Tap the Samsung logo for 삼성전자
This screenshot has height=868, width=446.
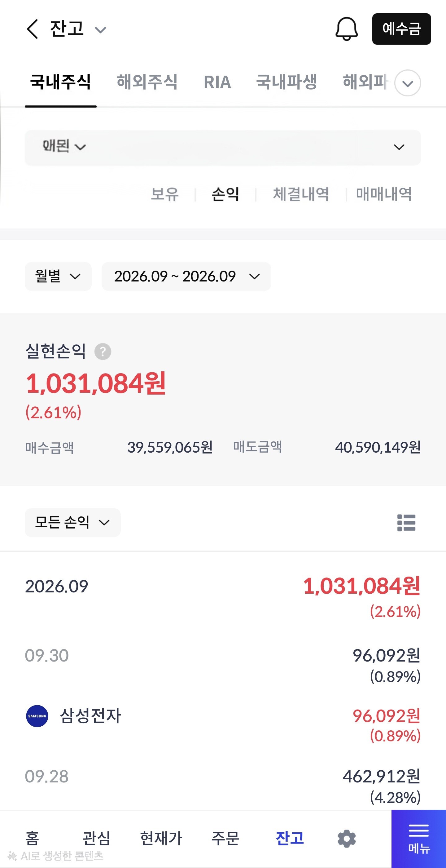click(37, 716)
